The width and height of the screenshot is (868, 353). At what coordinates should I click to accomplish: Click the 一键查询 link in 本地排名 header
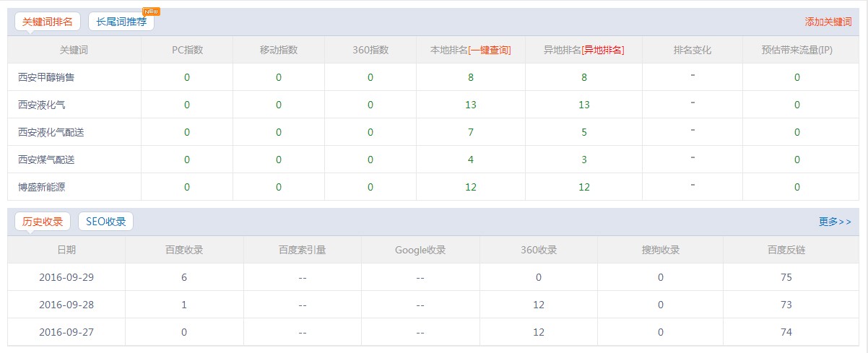click(x=490, y=50)
